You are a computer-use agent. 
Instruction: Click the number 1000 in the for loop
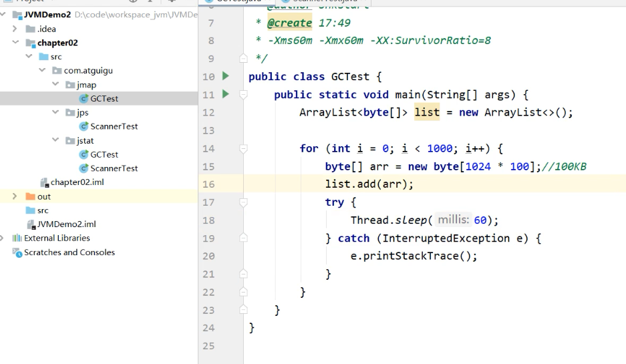[440, 148]
